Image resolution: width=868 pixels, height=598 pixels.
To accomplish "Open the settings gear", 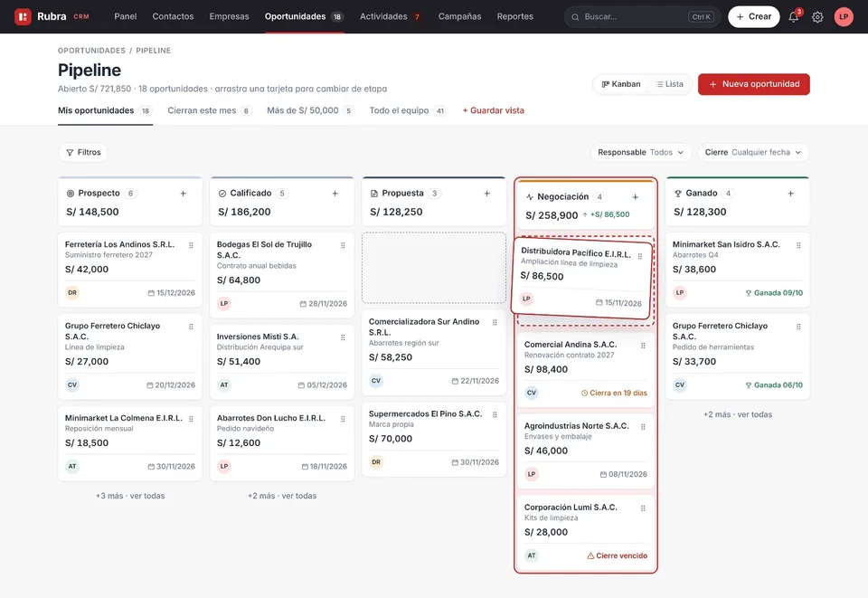I will pos(817,17).
